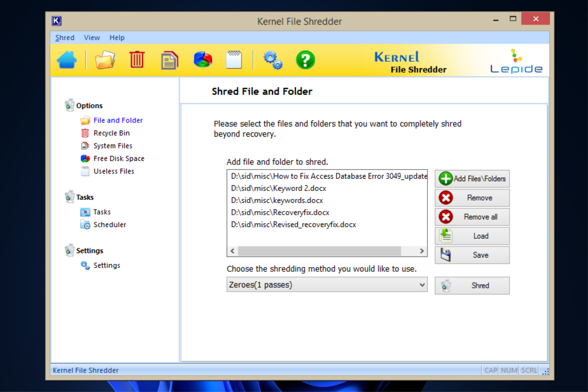Click the Settings group heading

click(x=89, y=251)
